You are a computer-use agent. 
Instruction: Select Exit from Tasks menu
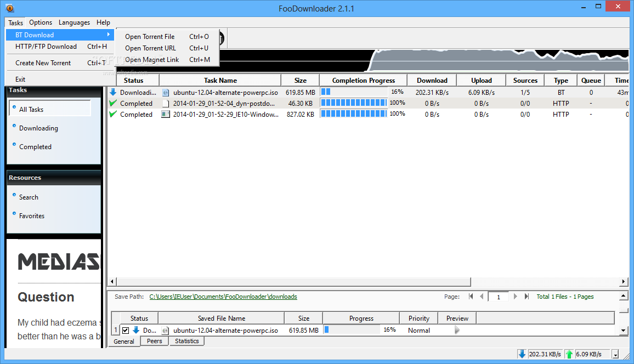(61, 79)
